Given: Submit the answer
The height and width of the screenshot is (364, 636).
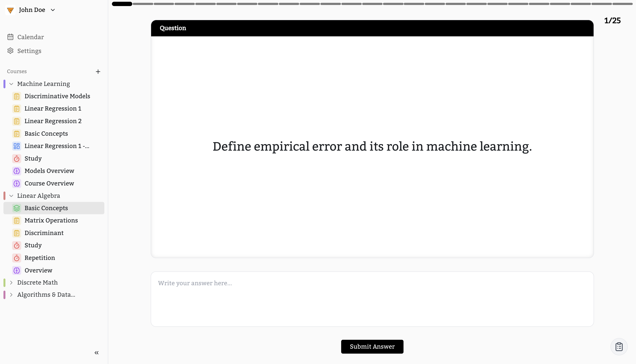Looking at the screenshot, I should 372,346.
